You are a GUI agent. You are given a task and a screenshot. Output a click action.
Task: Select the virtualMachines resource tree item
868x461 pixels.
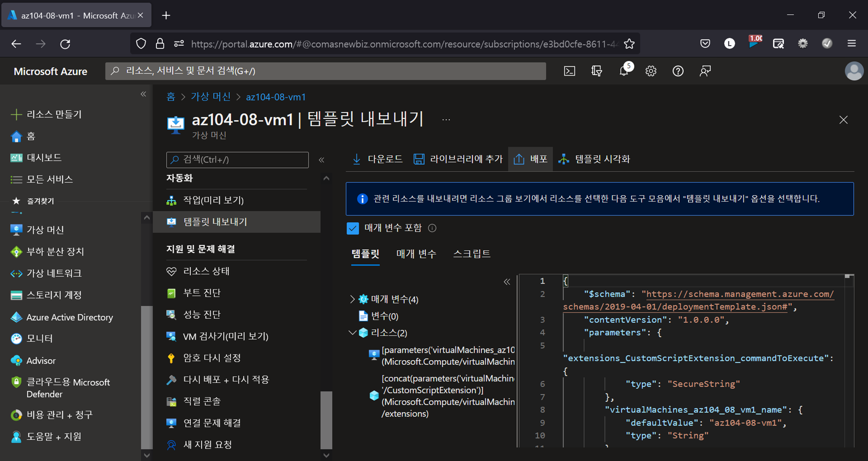(442, 356)
